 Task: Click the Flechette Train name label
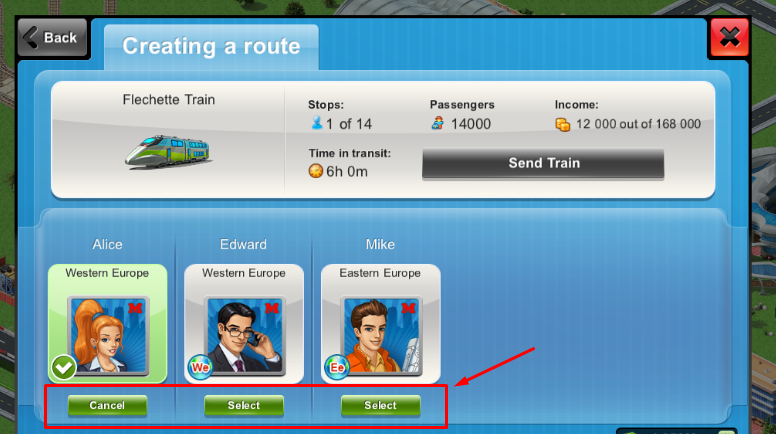pyautogui.click(x=169, y=99)
